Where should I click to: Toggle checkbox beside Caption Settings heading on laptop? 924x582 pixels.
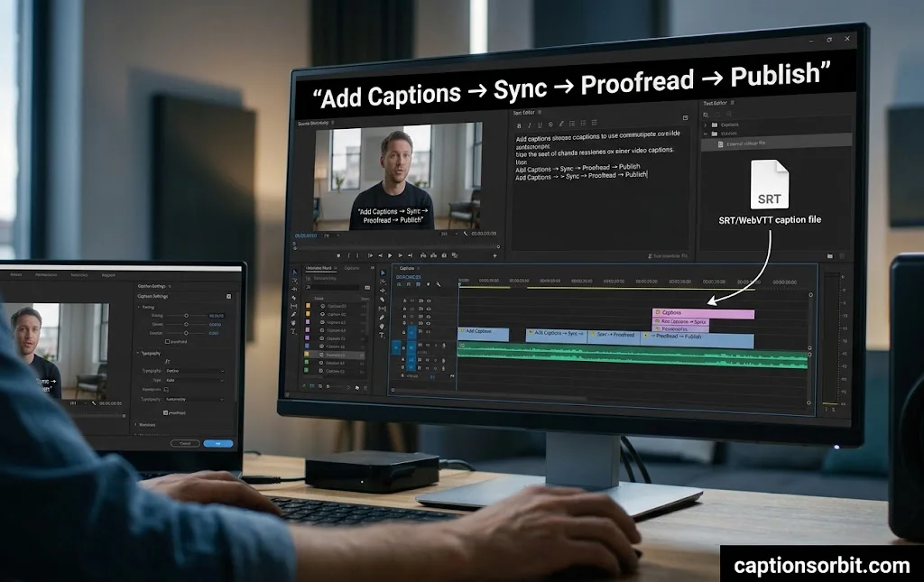click(x=228, y=296)
